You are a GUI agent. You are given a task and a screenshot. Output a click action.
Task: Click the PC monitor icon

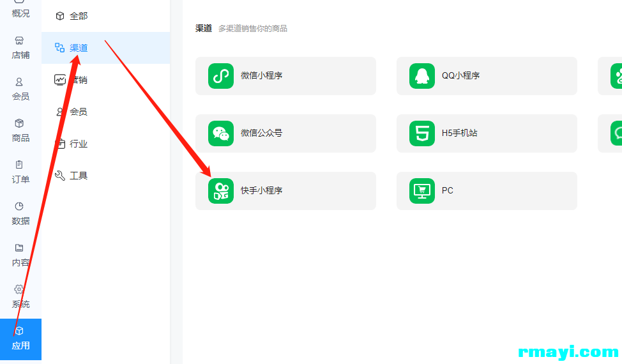pos(422,191)
